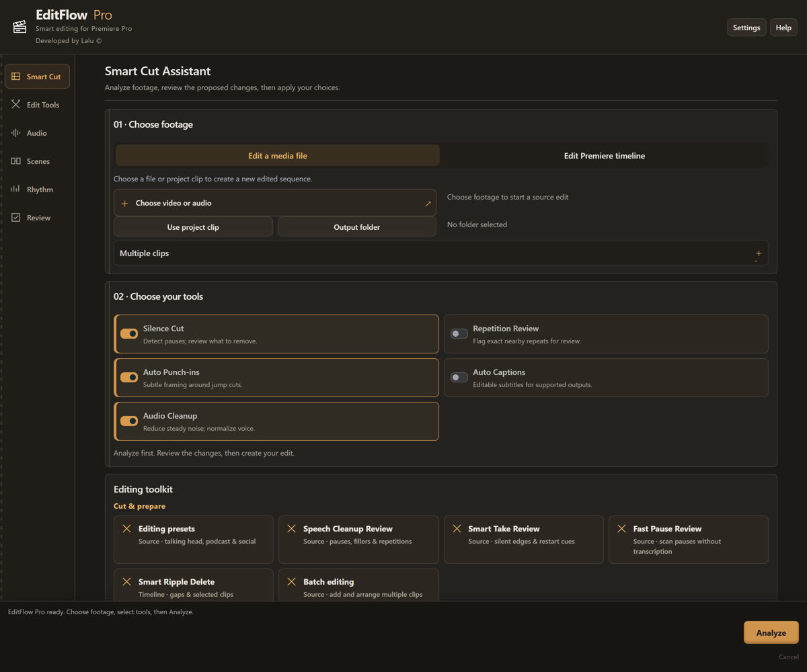
Task: Switch to the Edit Premiere timeline tab
Action: 604,155
